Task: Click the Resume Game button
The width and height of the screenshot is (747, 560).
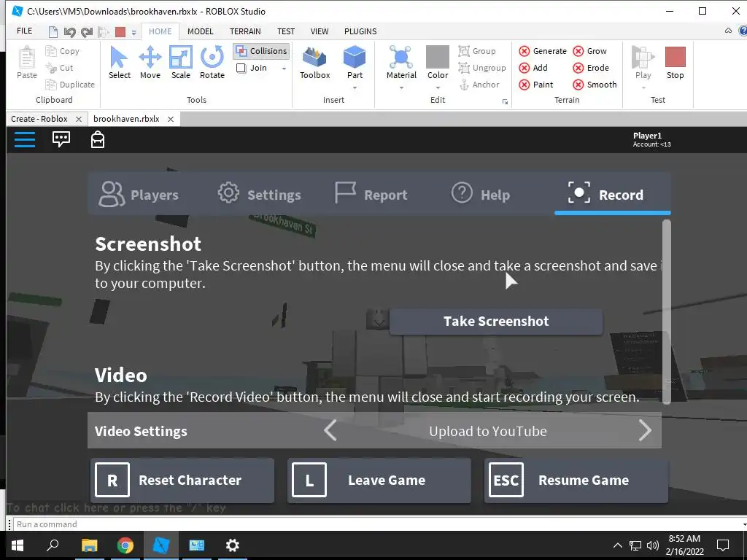Action: [x=576, y=480]
